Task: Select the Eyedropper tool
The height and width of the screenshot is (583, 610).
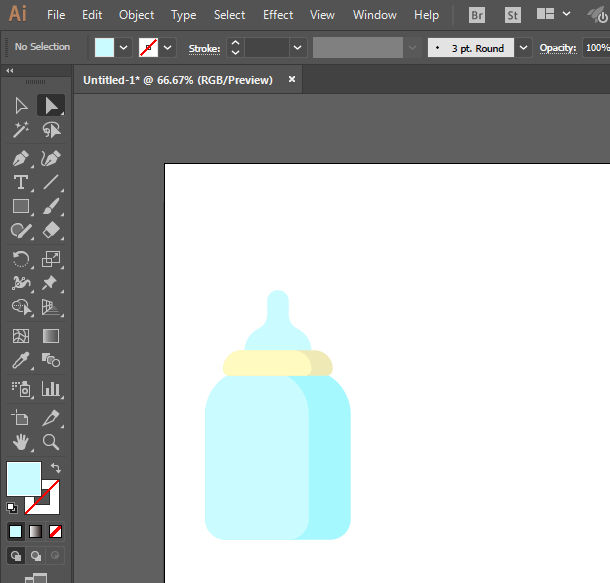Action: 20,361
